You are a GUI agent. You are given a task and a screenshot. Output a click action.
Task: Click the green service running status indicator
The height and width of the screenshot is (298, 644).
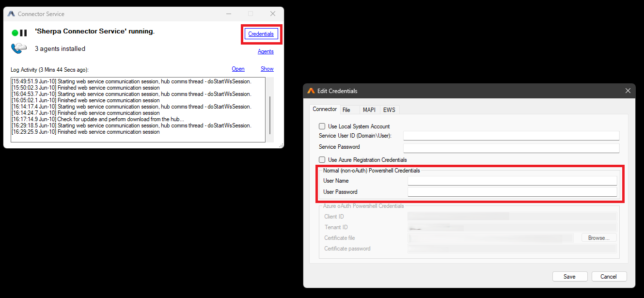coord(15,33)
